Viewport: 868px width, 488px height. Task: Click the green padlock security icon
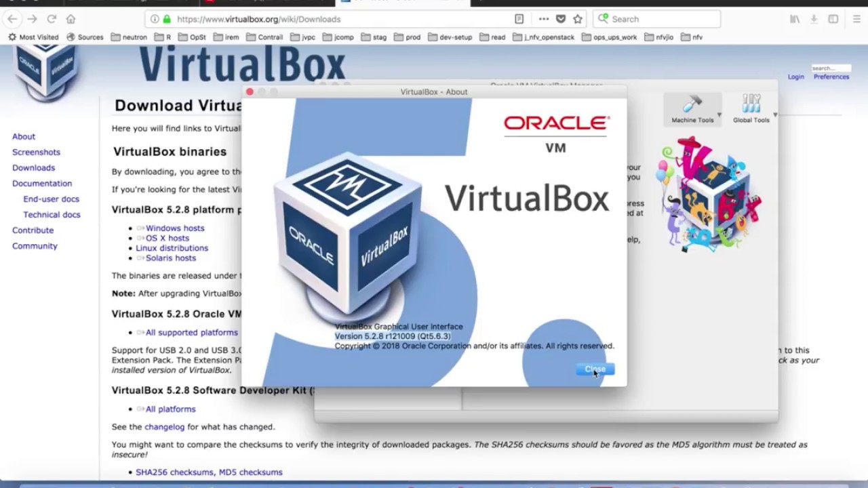tap(167, 19)
